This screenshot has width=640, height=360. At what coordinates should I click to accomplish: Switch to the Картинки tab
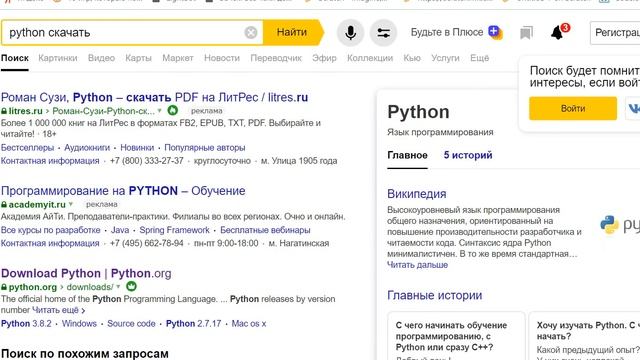pyautogui.click(x=58, y=58)
